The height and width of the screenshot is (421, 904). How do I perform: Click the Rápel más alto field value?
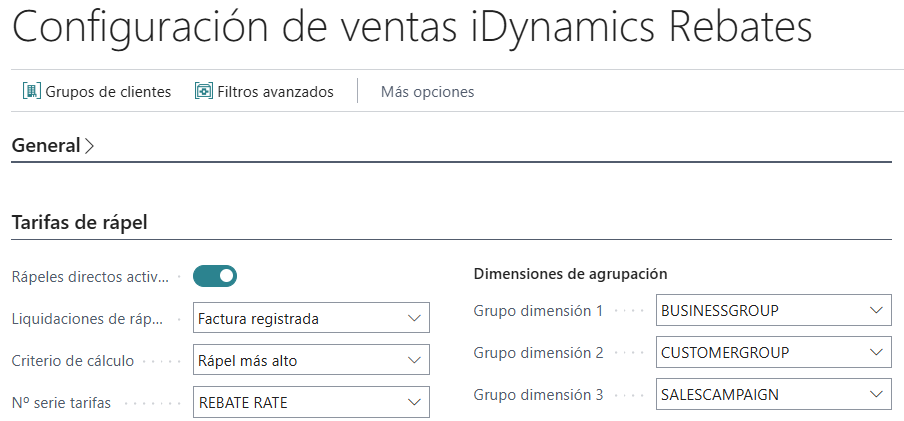pos(247,361)
